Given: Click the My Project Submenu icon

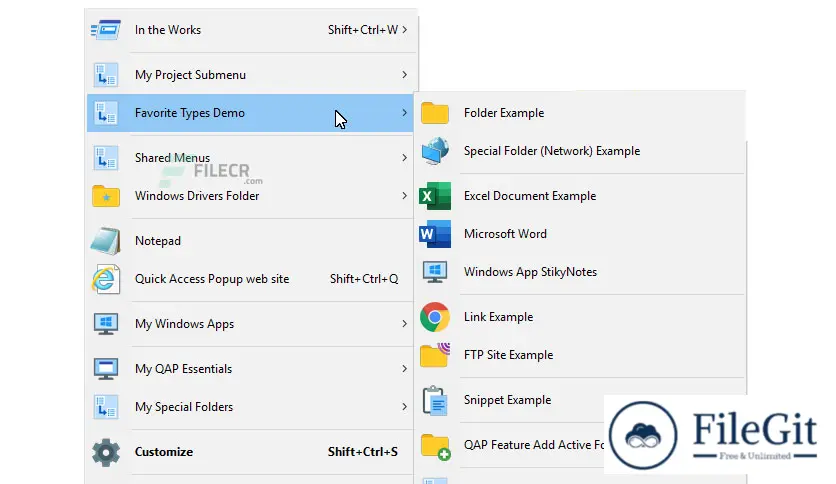Looking at the screenshot, I should (106, 75).
